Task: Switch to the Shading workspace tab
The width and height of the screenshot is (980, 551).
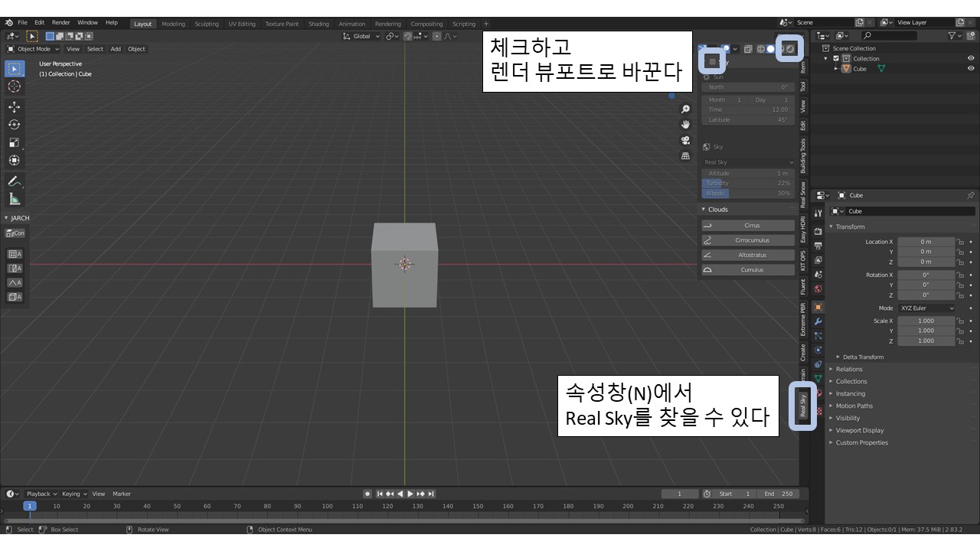Action: (x=318, y=24)
